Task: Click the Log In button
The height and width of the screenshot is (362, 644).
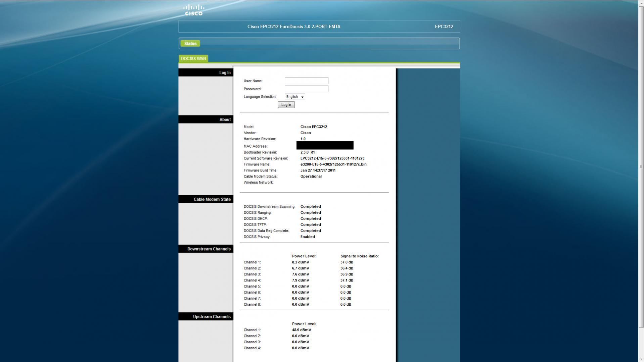Action: click(286, 105)
